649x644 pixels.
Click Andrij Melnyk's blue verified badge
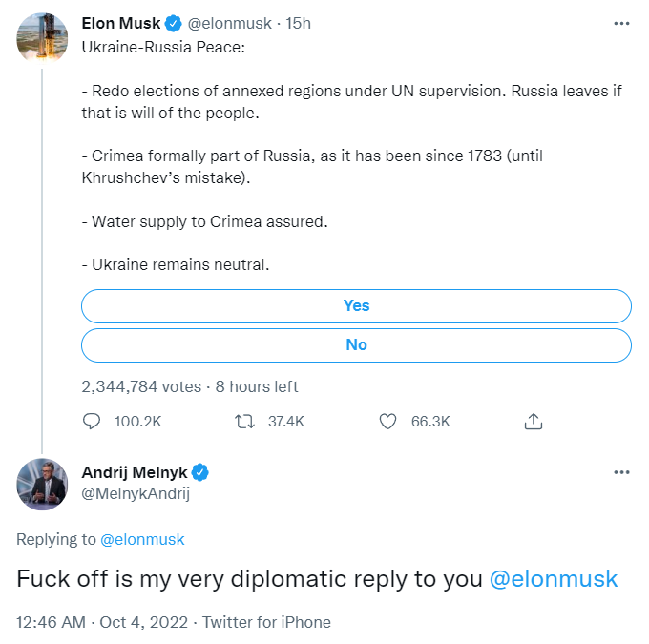(x=201, y=472)
